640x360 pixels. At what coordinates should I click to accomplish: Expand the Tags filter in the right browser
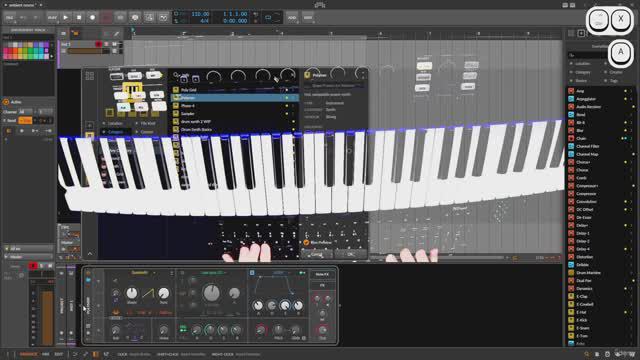[x=611, y=81]
